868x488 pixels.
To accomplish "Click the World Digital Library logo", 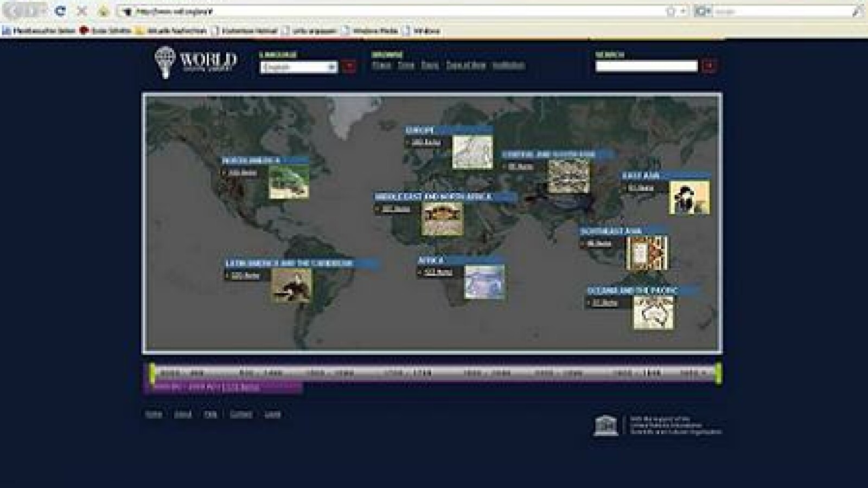I will tap(195, 62).
